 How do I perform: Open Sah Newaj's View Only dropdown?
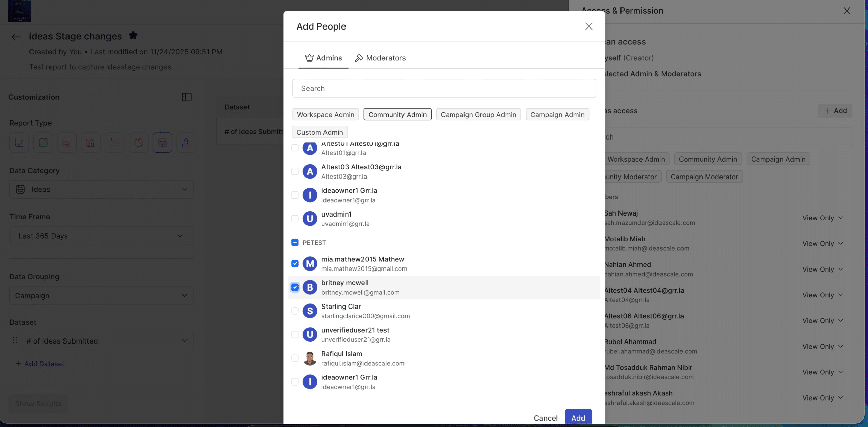(x=822, y=218)
